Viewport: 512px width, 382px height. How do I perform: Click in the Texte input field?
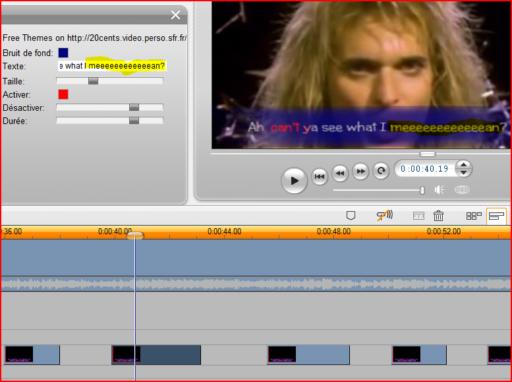pos(112,66)
